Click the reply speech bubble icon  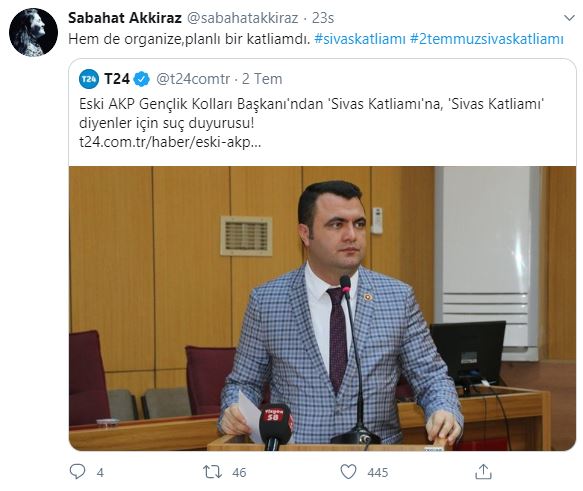[77, 472]
